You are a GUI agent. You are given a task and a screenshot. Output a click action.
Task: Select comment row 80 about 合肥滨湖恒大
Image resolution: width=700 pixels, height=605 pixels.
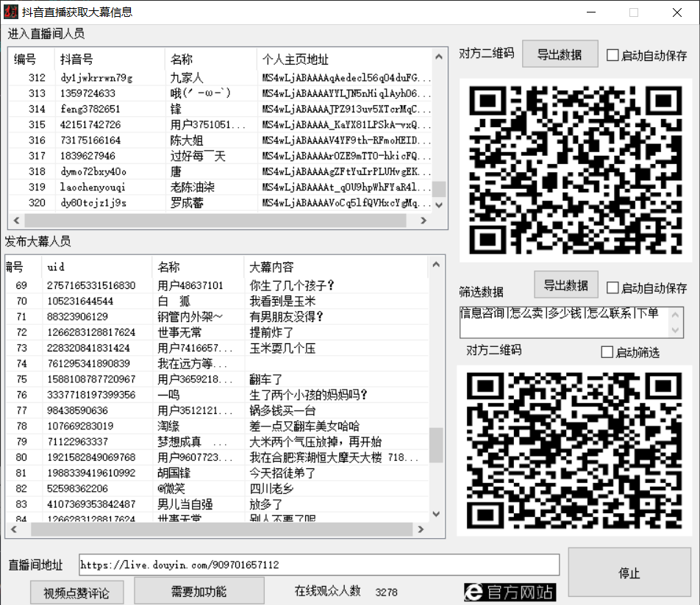[217, 457]
